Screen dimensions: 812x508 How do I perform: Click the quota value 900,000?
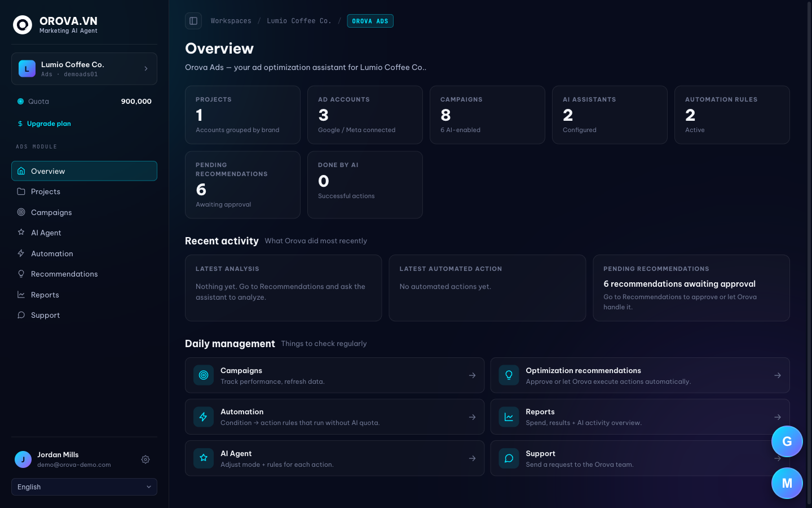click(x=136, y=102)
